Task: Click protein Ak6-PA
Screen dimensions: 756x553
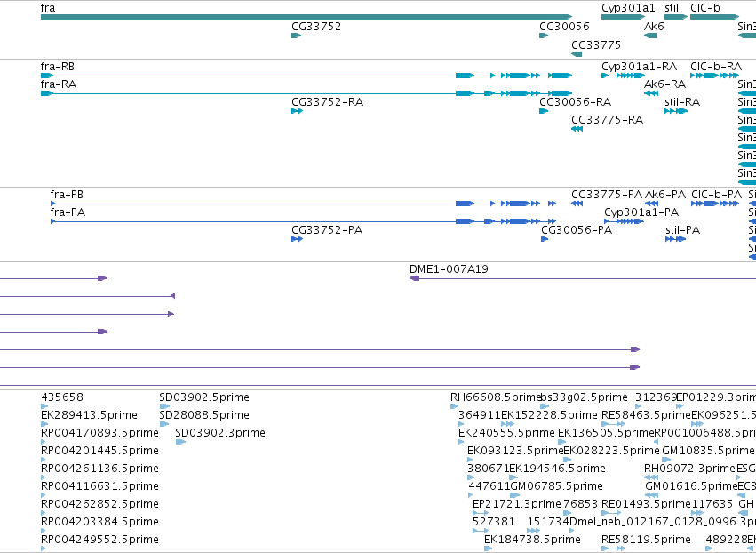Action: (x=651, y=204)
